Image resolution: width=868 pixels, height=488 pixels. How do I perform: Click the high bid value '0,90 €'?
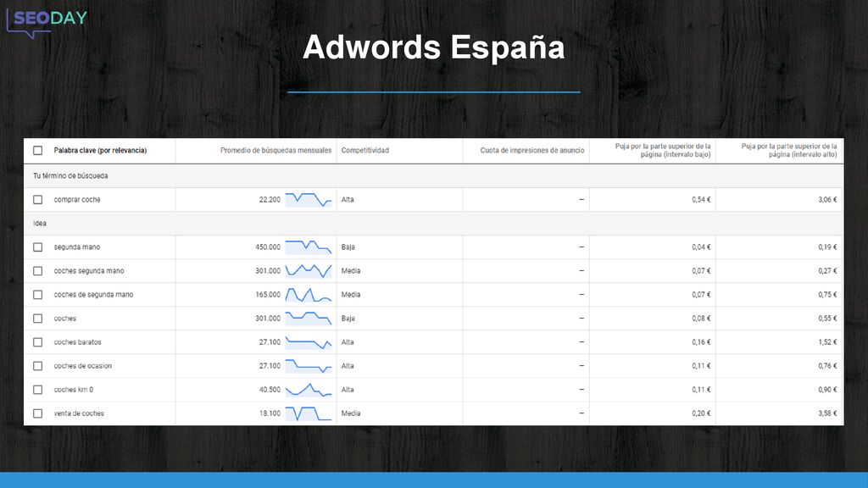point(827,390)
